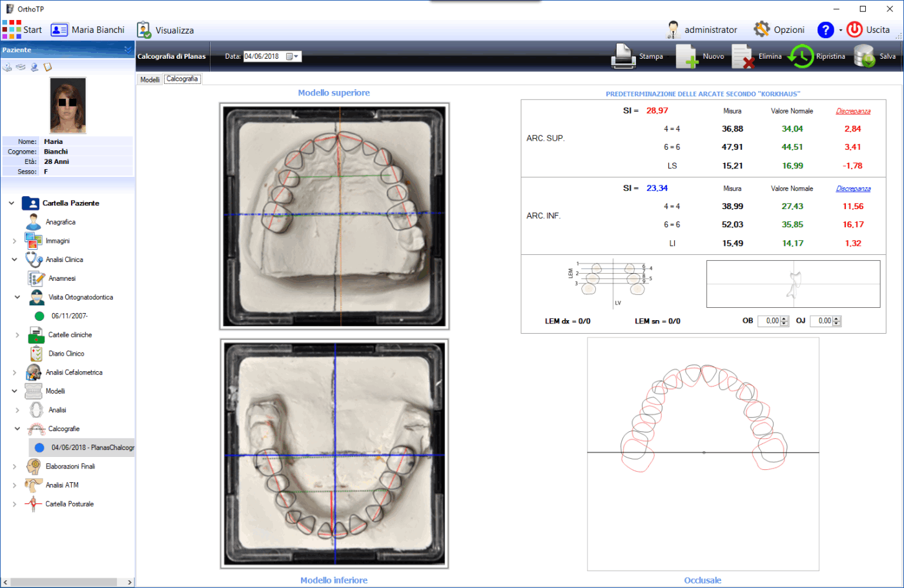The height and width of the screenshot is (588, 904).
Task: Click the OJ value input field
Action: coord(821,321)
